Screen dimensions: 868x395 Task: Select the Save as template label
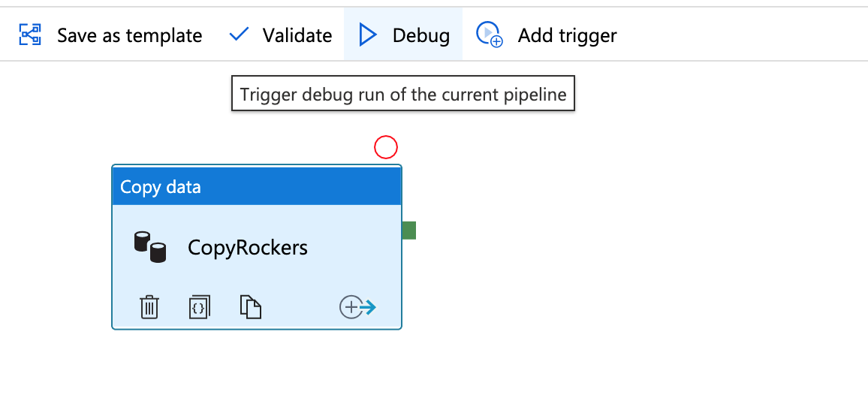point(130,35)
